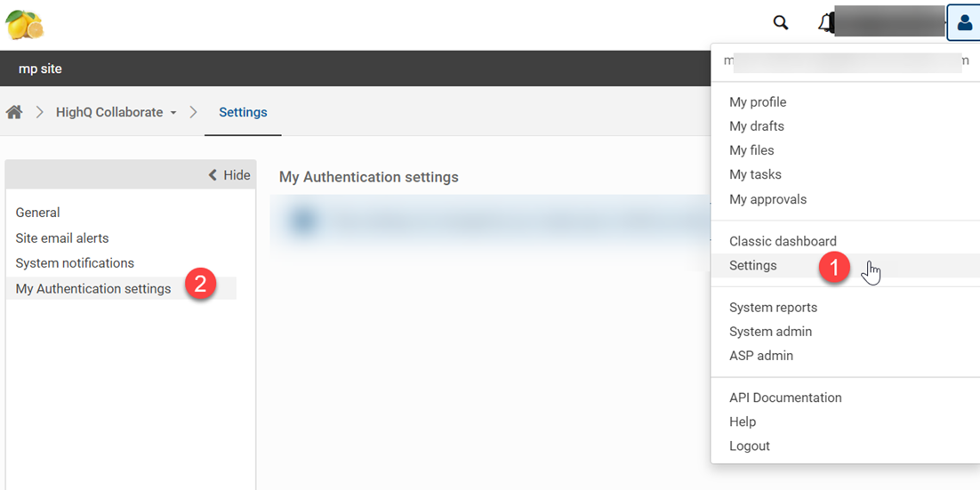Open the API Documentation link

click(x=785, y=398)
